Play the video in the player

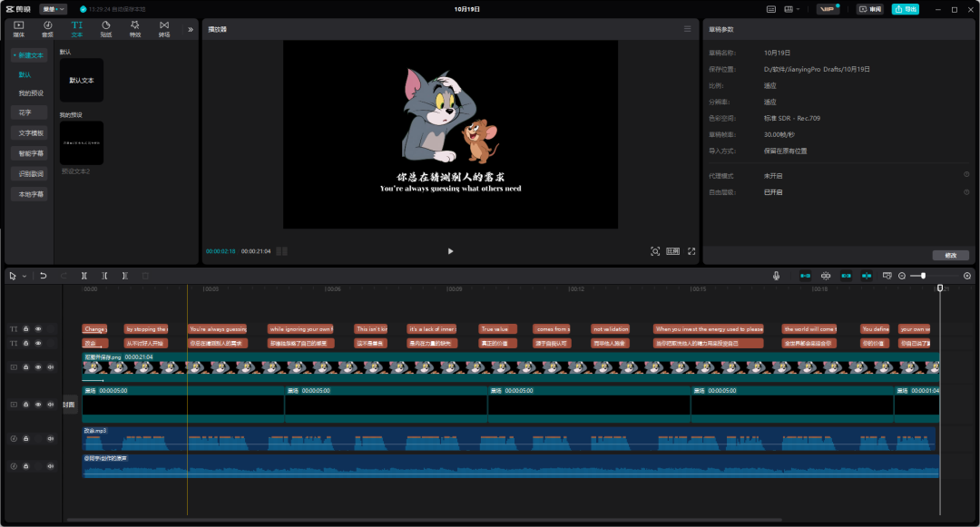click(450, 251)
